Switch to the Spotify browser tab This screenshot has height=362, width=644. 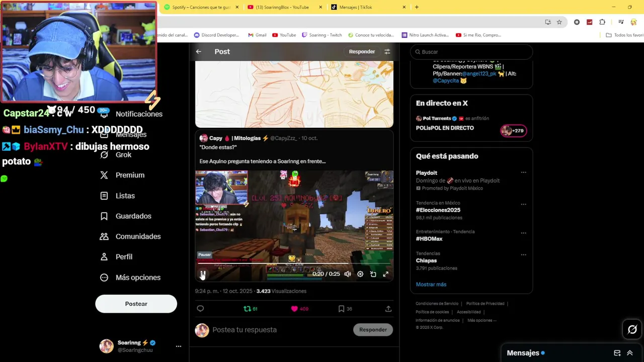[x=200, y=7]
